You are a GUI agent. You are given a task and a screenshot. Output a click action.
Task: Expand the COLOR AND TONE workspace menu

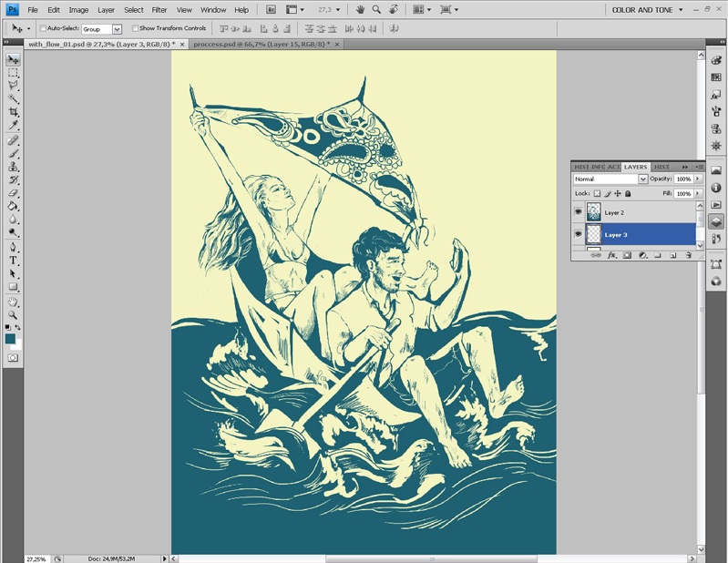pyautogui.click(x=647, y=10)
